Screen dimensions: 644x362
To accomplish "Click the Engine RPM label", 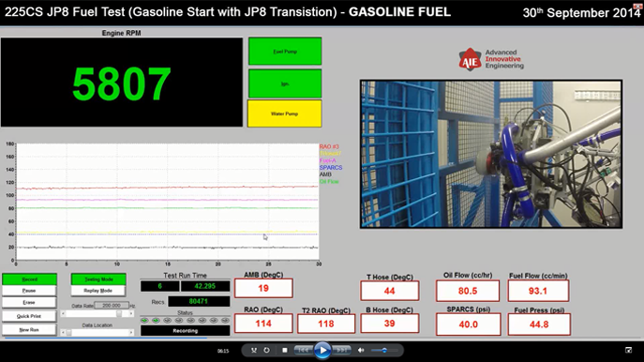I will pyautogui.click(x=121, y=33).
